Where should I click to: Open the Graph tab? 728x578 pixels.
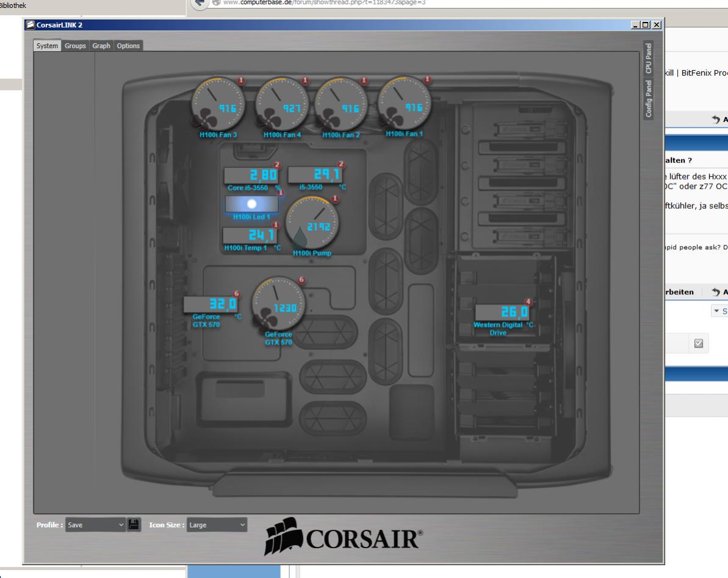(101, 46)
